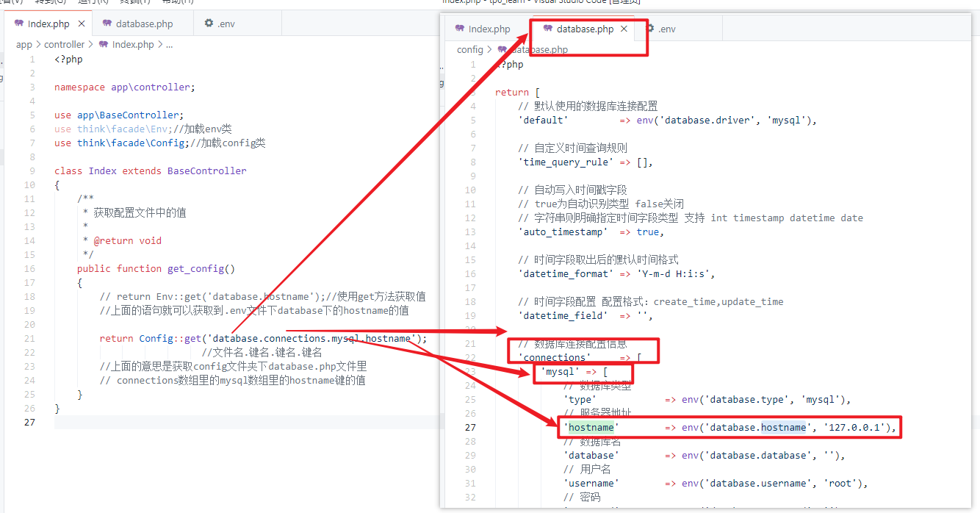Click the 'namespace' keyword in Index.php
This screenshot has width=980, height=513.
(80, 87)
